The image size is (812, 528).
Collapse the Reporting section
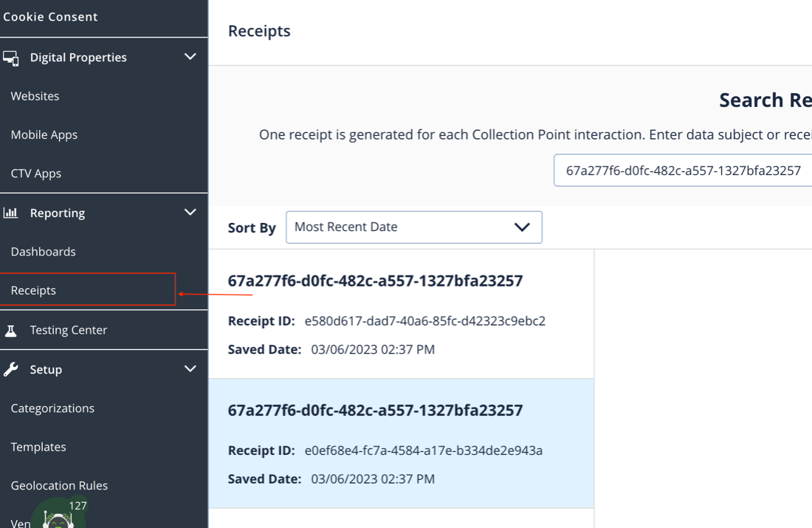(x=190, y=212)
